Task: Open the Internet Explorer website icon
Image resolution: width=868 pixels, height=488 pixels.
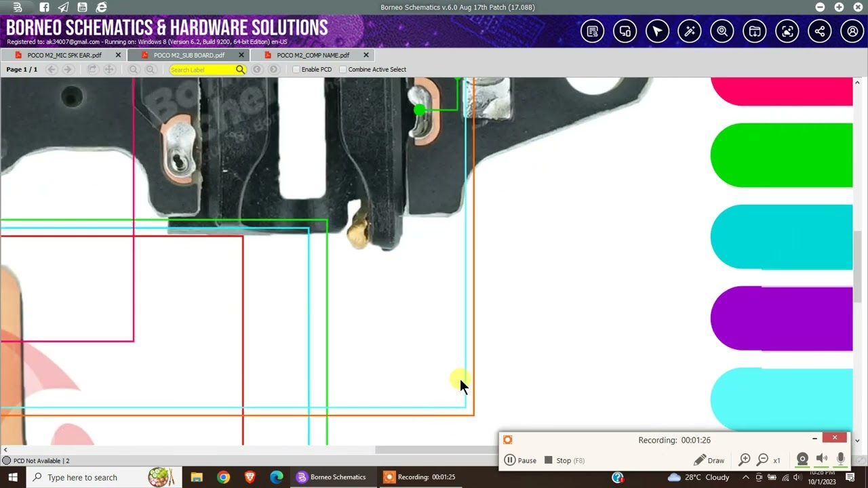Action: 101,7
